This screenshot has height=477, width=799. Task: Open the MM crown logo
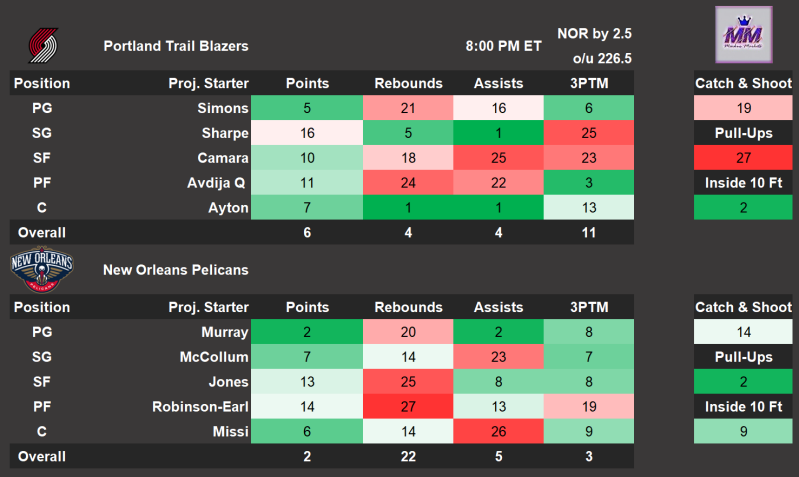pyautogui.click(x=742, y=35)
